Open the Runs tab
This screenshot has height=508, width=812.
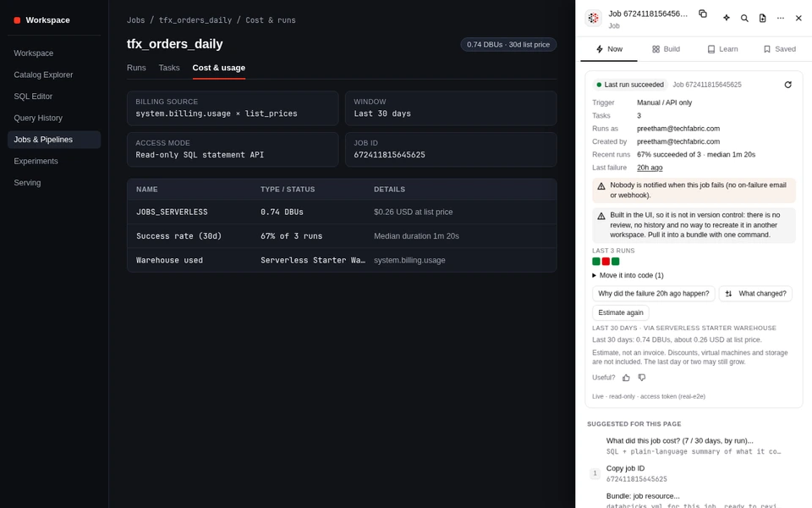pyautogui.click(x=136, y=68)
